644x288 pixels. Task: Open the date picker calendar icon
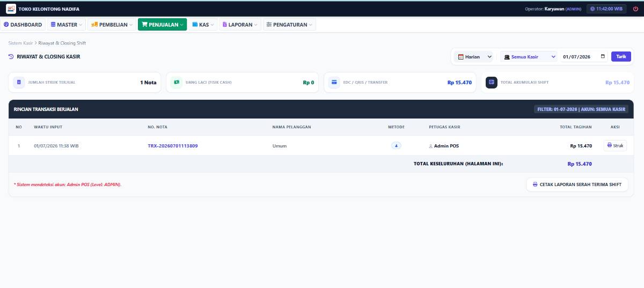603,56
